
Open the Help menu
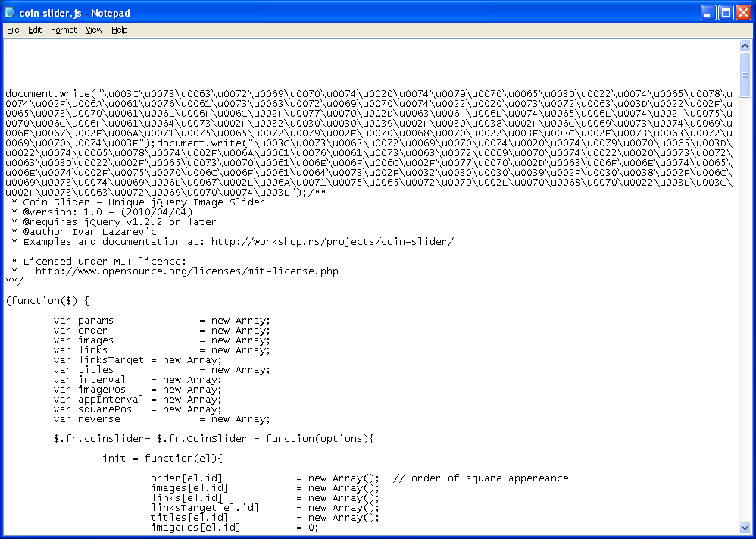click(120, 30)
